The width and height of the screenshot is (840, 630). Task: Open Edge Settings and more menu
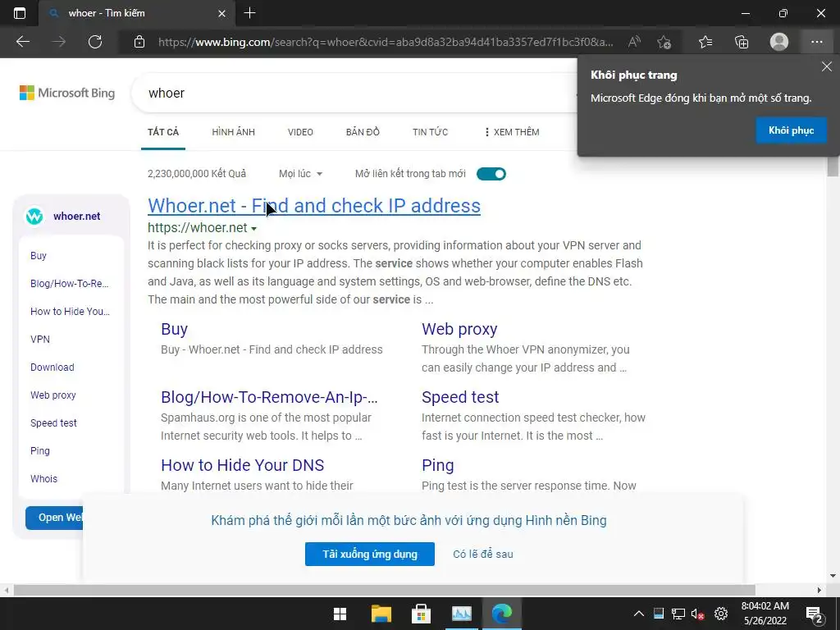[x=817, y=42]
